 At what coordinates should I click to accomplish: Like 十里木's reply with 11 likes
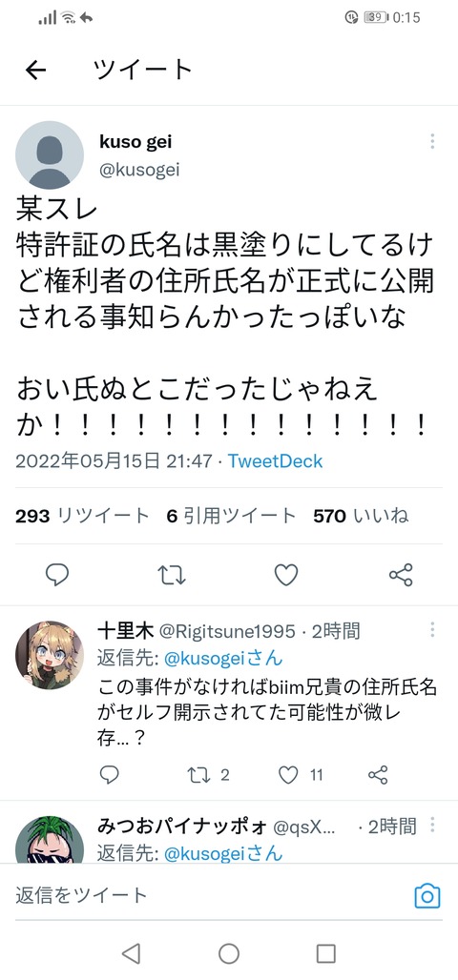[301, 775]
